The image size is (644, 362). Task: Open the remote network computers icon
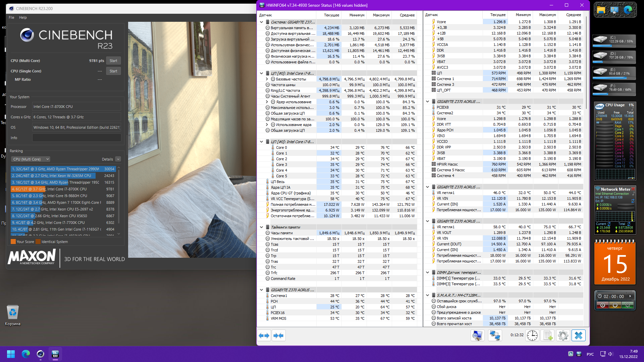[495, 335]
